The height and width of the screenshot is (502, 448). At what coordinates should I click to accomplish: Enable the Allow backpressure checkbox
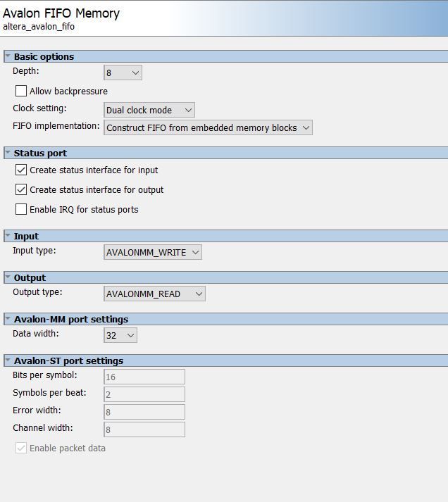(21, 91)
